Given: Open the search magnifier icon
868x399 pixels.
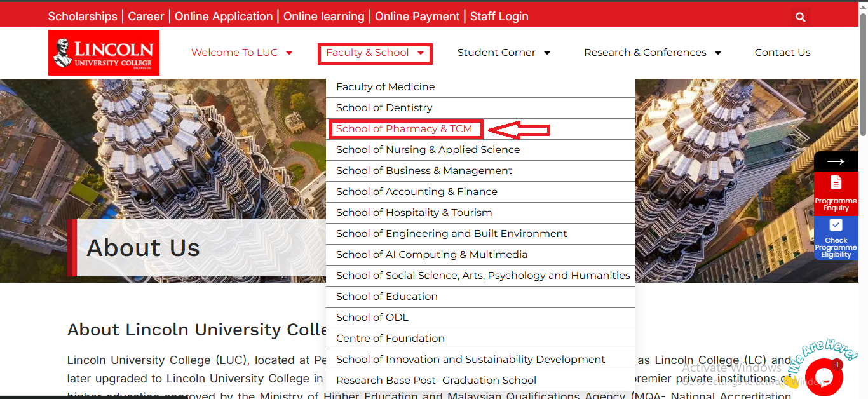Looking at the screenshot, I should coord(801,17).
